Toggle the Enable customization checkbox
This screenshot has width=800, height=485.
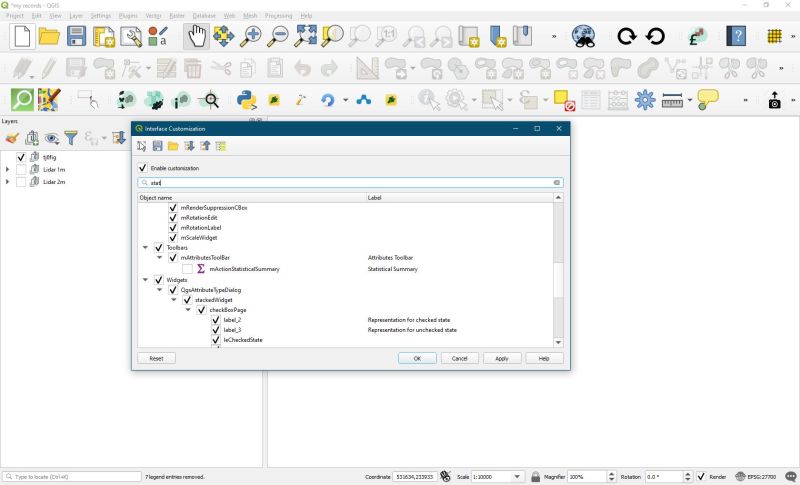coord(142,168)
